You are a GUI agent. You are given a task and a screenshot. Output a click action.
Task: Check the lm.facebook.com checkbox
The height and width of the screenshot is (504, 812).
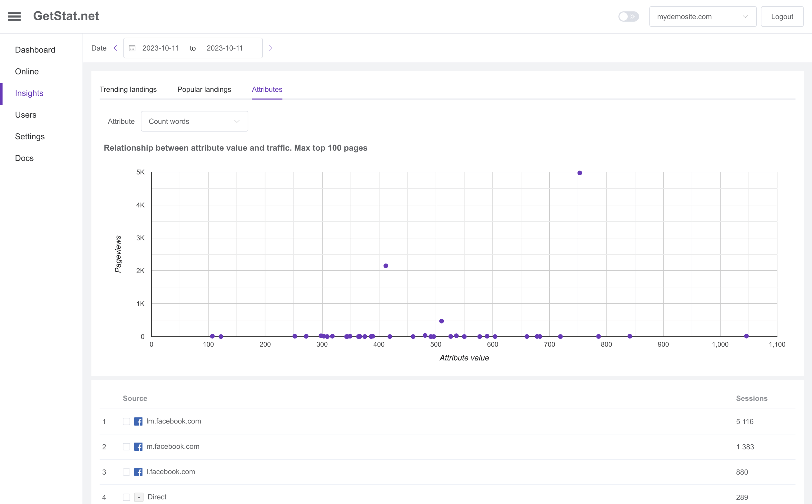(x=127, y=421)
